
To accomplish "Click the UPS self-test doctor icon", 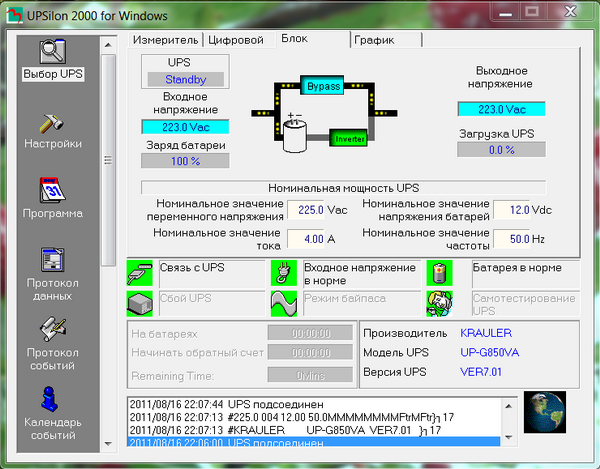I will coord(440,304).
